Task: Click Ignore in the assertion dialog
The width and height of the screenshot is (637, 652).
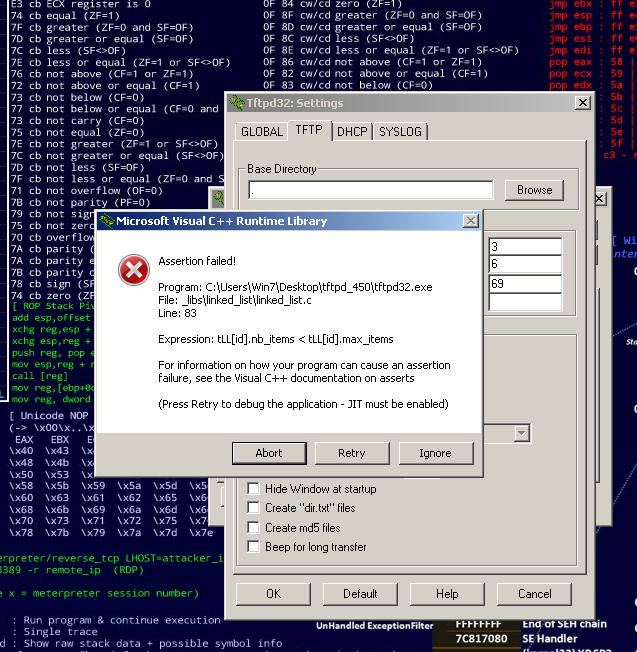Action: [x=435, y=453]
